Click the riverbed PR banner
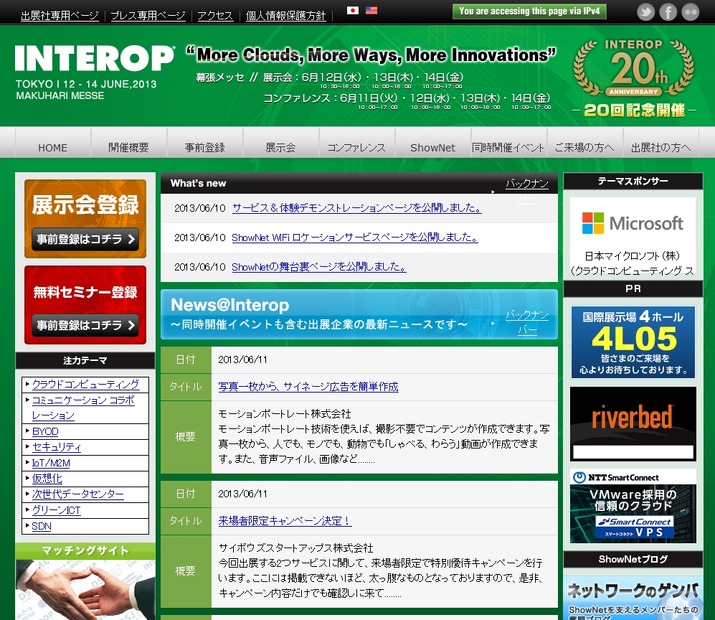715x620 pixels. coord(633,424)
